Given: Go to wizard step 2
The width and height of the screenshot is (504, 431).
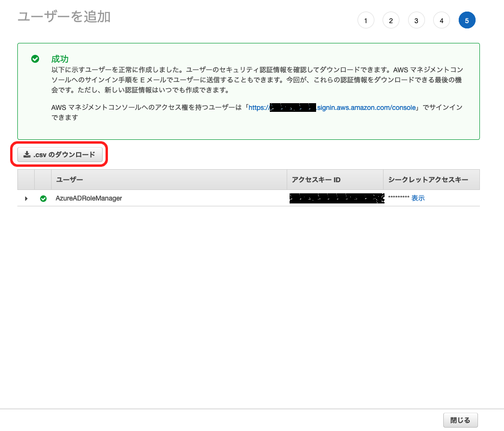Looking at the screenshot, I should pos(391,20).
